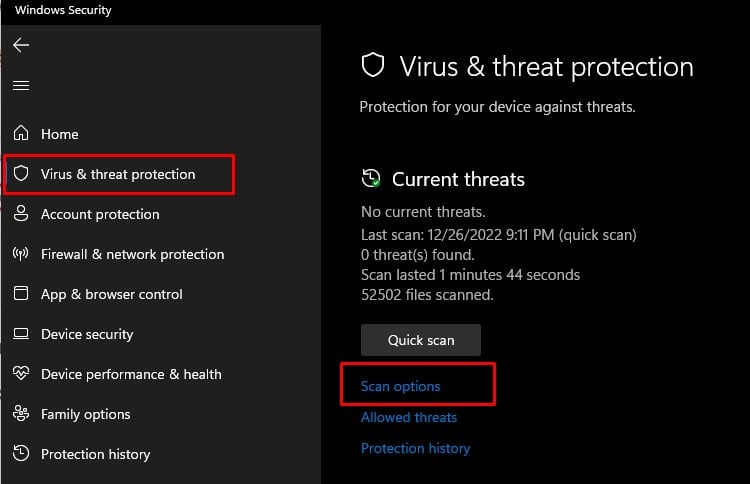This screenshot has width=750, height=484.
Task: Open Account protection section
Action: 100,214
